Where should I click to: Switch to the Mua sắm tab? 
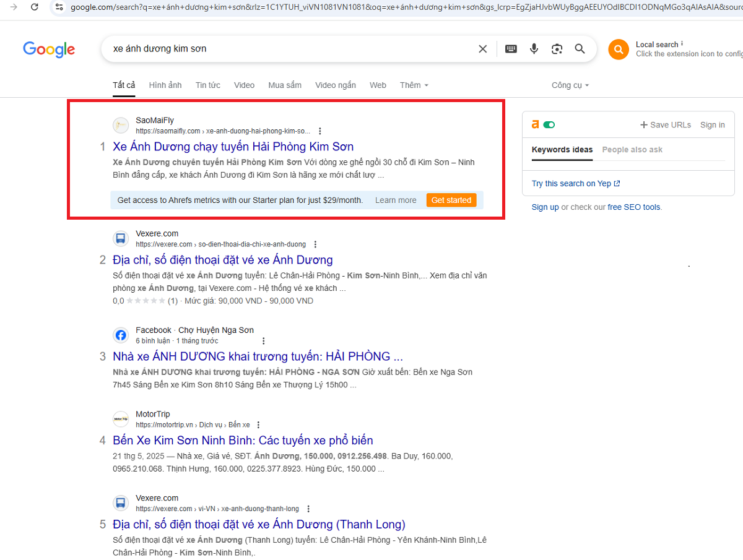(x=285, y=85)
